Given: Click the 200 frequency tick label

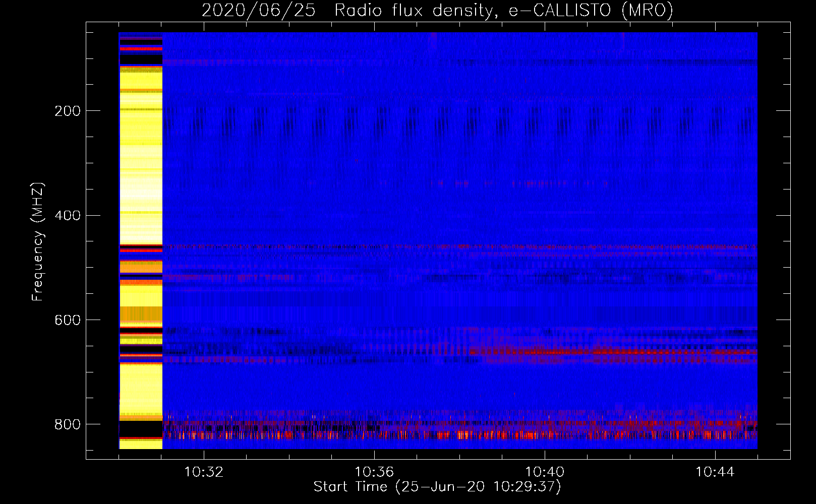Looking at the screenshot, I should 68,111.
